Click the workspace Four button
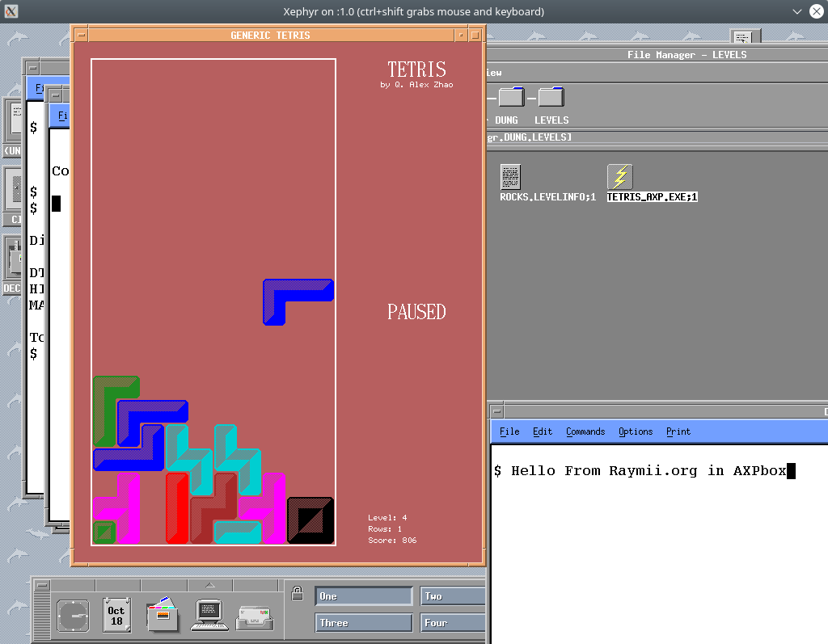828x644 pixels. tap(452, 622)
